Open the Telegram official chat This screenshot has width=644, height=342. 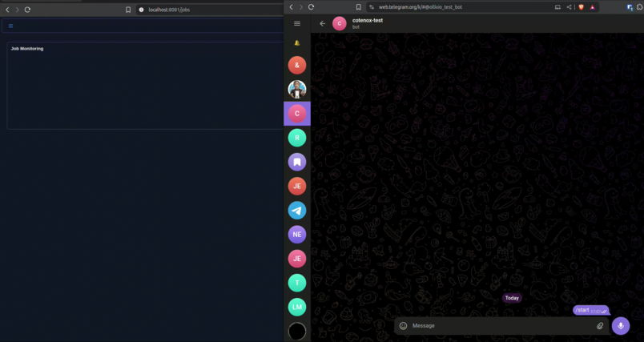297,210
